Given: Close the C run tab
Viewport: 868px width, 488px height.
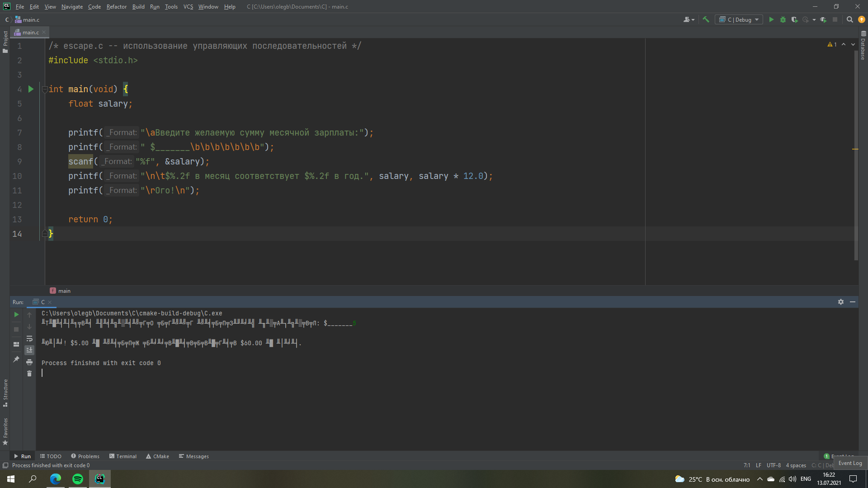Looking at the screenshot, I should tap(50, 302).
